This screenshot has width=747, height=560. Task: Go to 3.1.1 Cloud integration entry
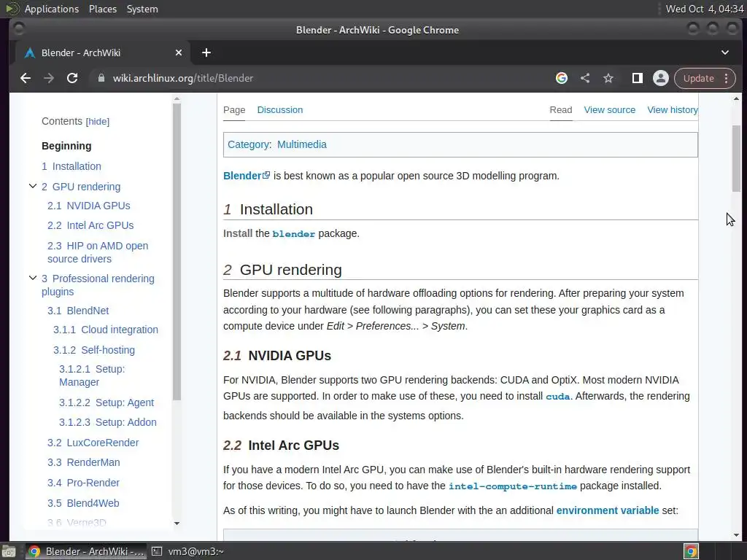[x=106, y=330]
